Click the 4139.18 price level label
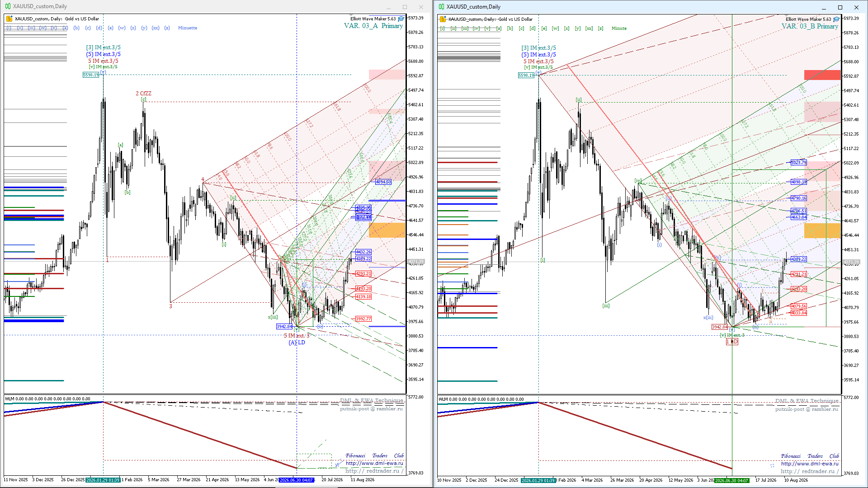The width and height of the screenshot is (868, 488). coord(363,297)
